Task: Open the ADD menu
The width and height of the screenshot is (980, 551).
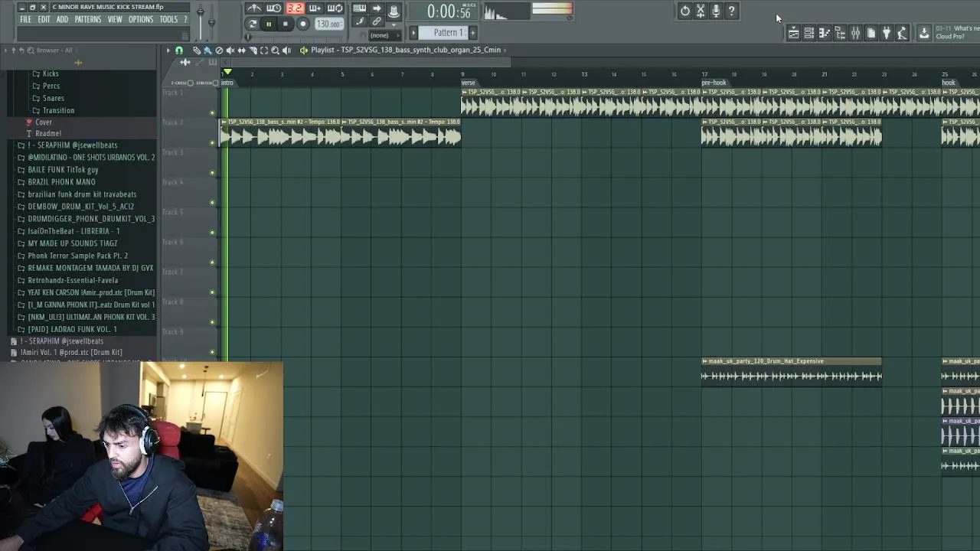Action: pos(62,20)
